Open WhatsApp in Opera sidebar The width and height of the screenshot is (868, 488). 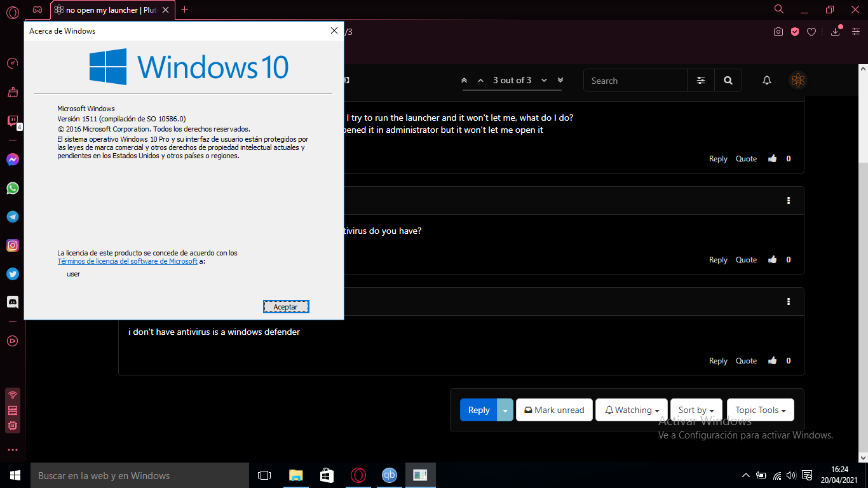click(x=12, y=188)
